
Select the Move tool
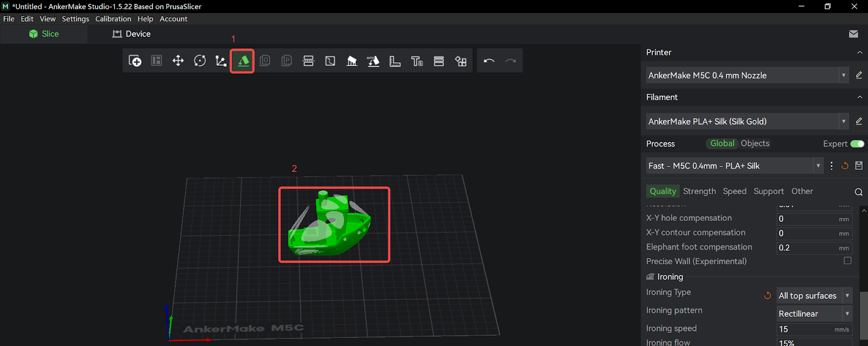click(178, 61)
